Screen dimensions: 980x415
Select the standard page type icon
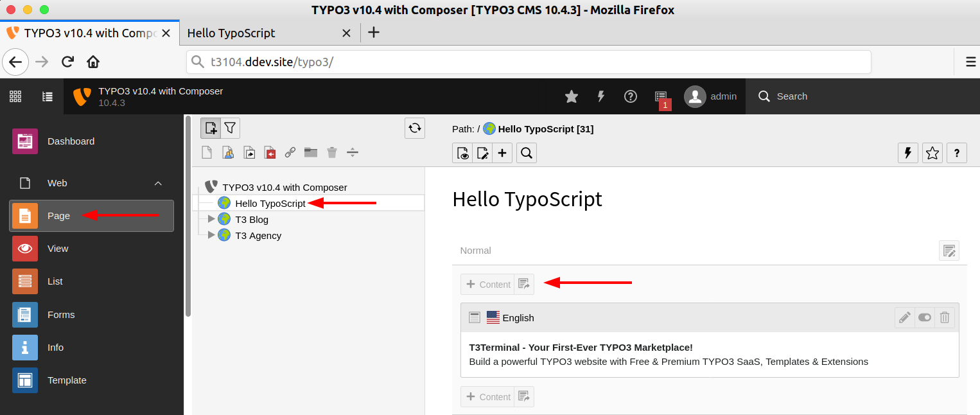(207, 152)
